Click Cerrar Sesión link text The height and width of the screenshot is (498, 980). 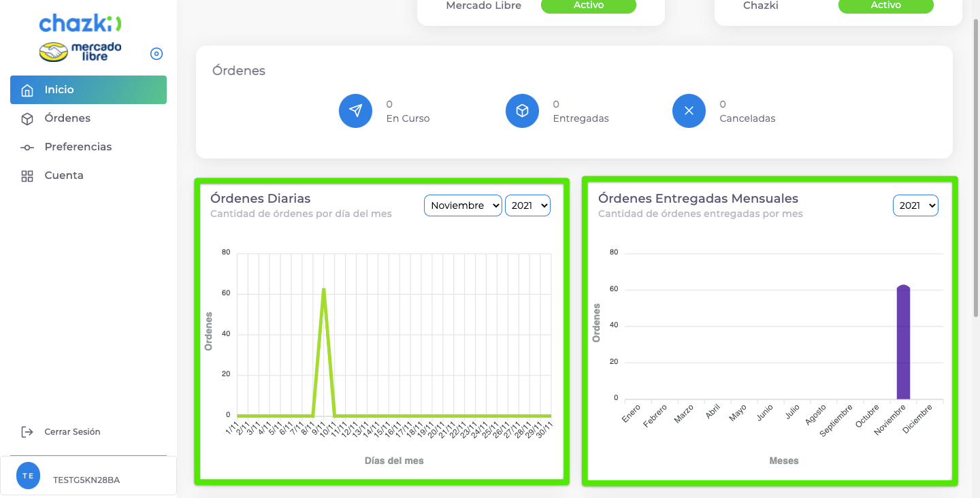72,432
